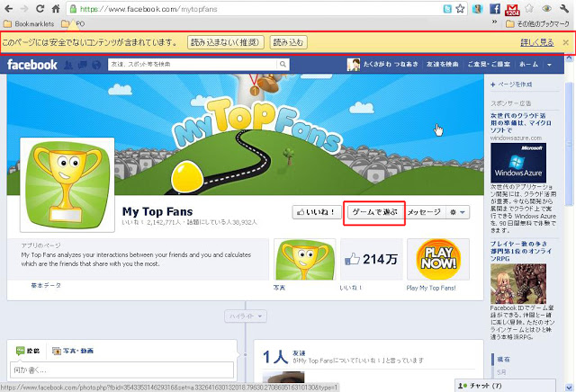Viewport: 576px width, 392px height.
Task: Click the いいね! like button
Action: [x=317, y=212]
